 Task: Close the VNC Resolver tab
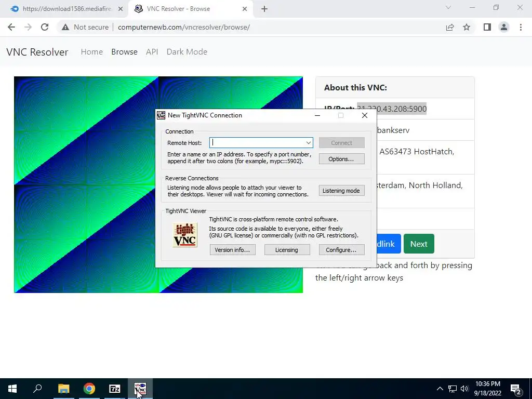(x=245, y=9)
